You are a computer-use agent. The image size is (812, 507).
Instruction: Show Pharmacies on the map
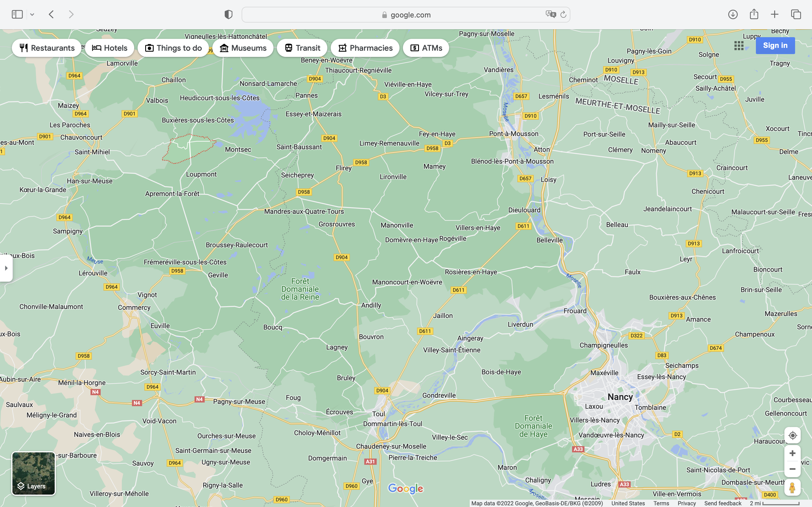[365, 48]
